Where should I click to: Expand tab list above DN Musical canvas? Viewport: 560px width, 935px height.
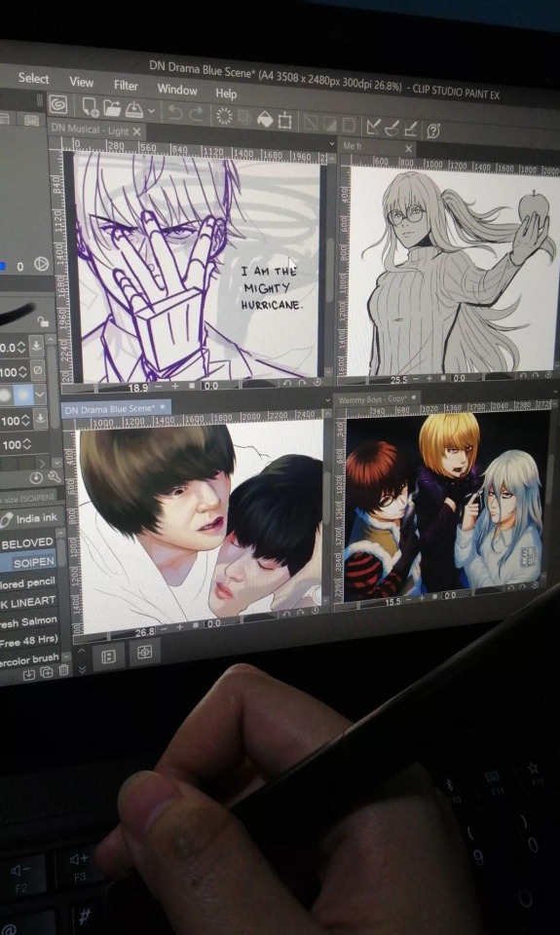(x=331, y=144)
